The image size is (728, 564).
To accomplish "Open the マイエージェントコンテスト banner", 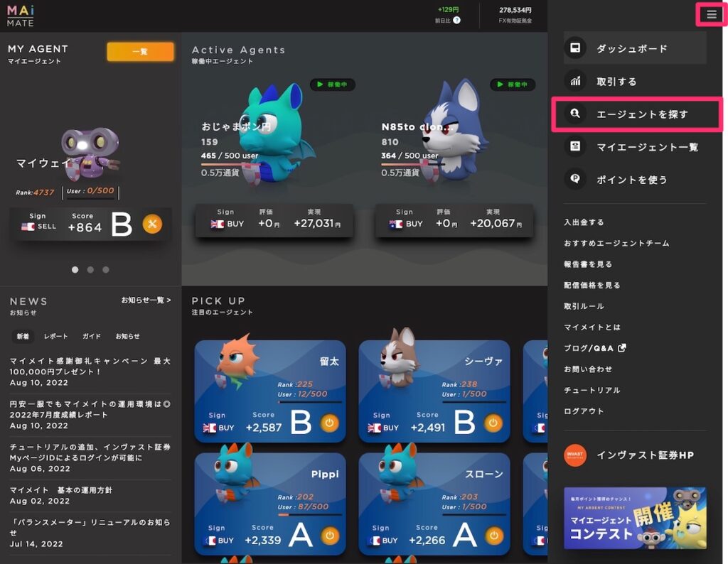I will 635,518.
